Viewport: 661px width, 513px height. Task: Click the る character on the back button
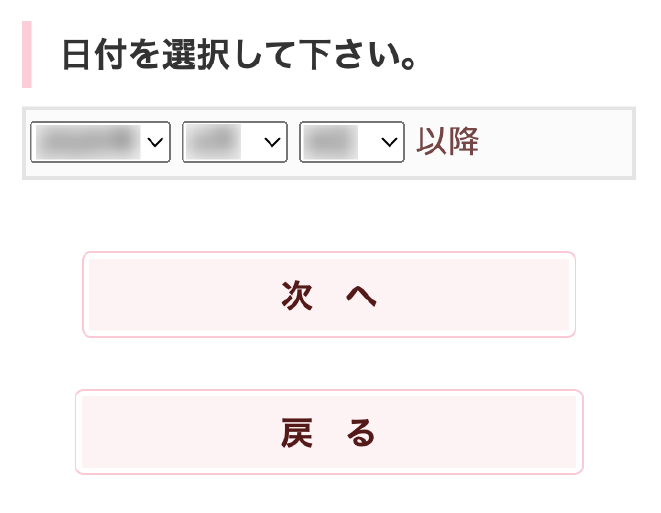(360, 433)
